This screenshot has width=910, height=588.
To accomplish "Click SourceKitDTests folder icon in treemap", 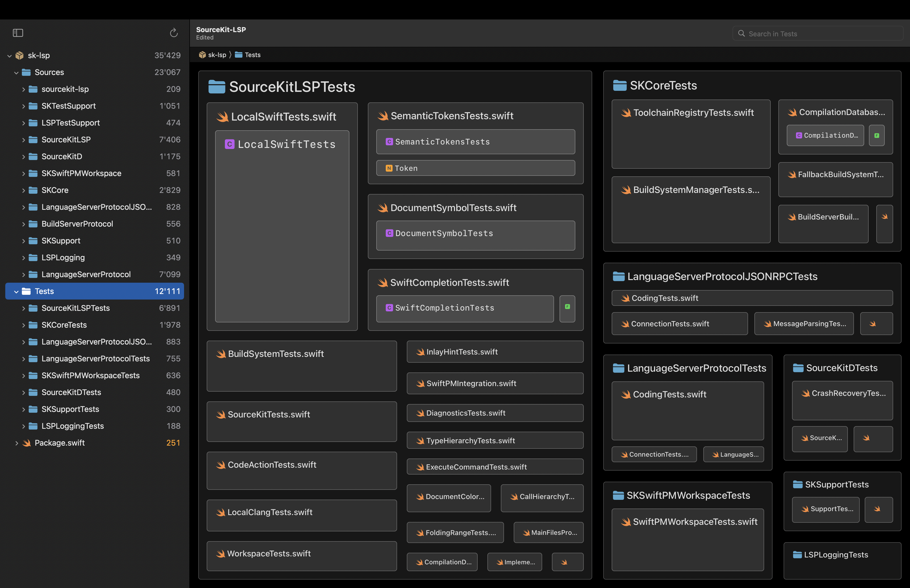I will click(x=798, y=368).
